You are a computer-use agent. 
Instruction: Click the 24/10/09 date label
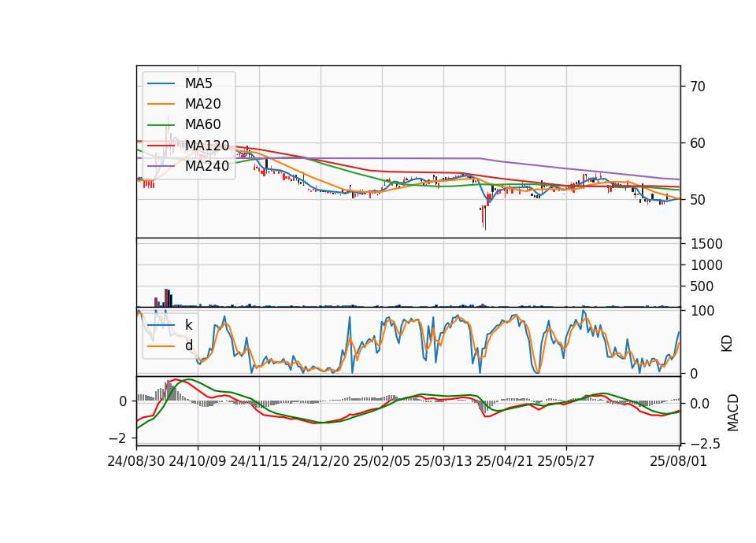[198, 461]
